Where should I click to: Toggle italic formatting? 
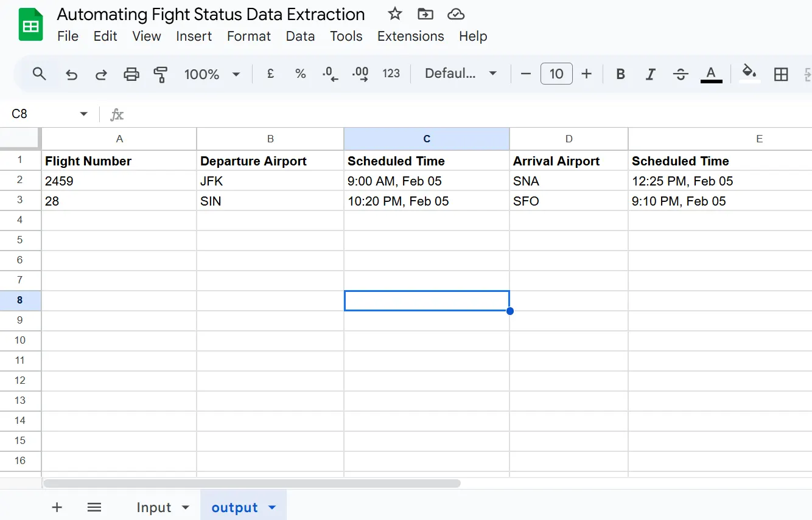pyautogui.click(x=650, y=74)
